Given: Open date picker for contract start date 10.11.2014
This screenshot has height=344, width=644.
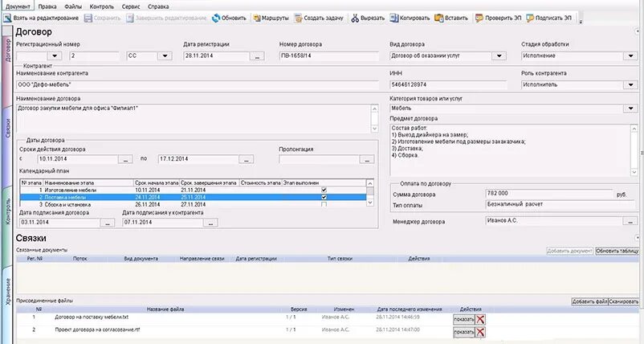Looking at the screenshot, I should pos(125,159).
